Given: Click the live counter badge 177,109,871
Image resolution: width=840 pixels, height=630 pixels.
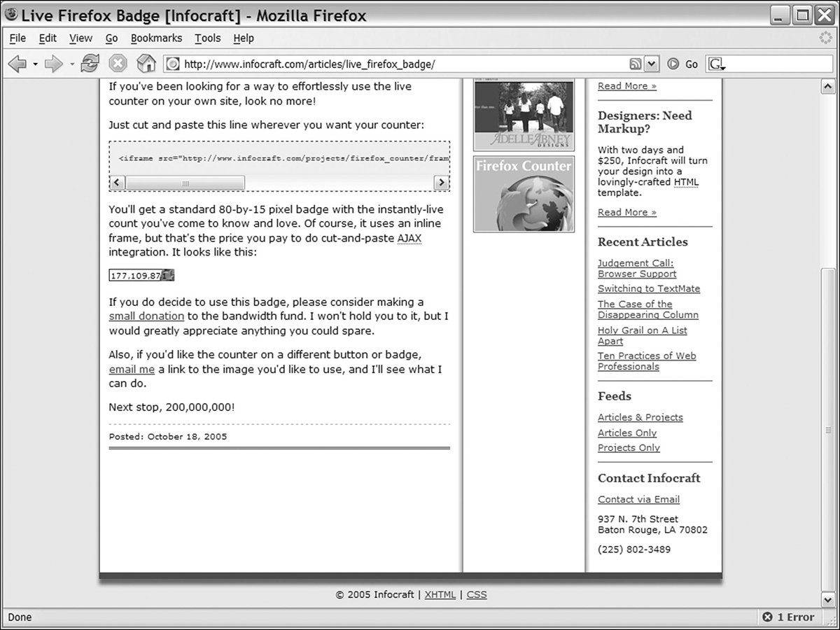Looking at the screenshot, I should (141, 276).
